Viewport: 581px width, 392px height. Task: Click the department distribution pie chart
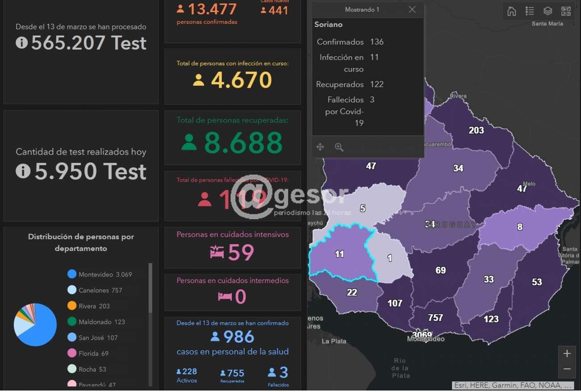[x=35, y=325]
